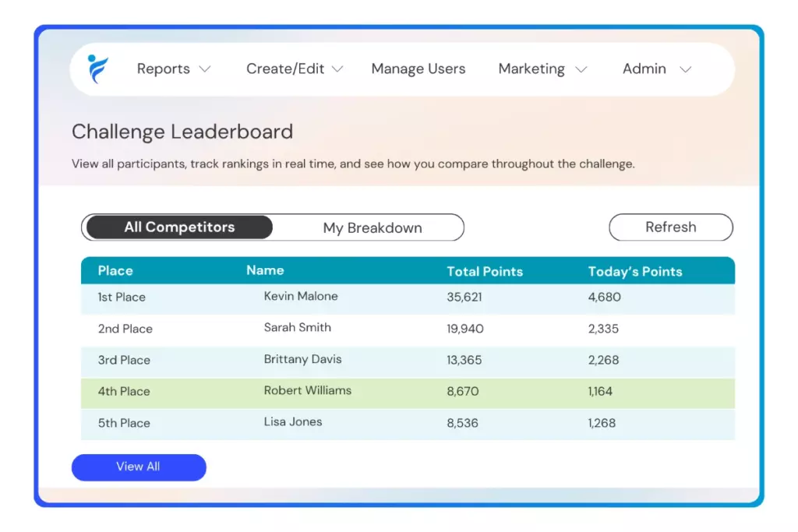
Task: Open the Admin dropdown menu
Action: (x=655, y=69)
